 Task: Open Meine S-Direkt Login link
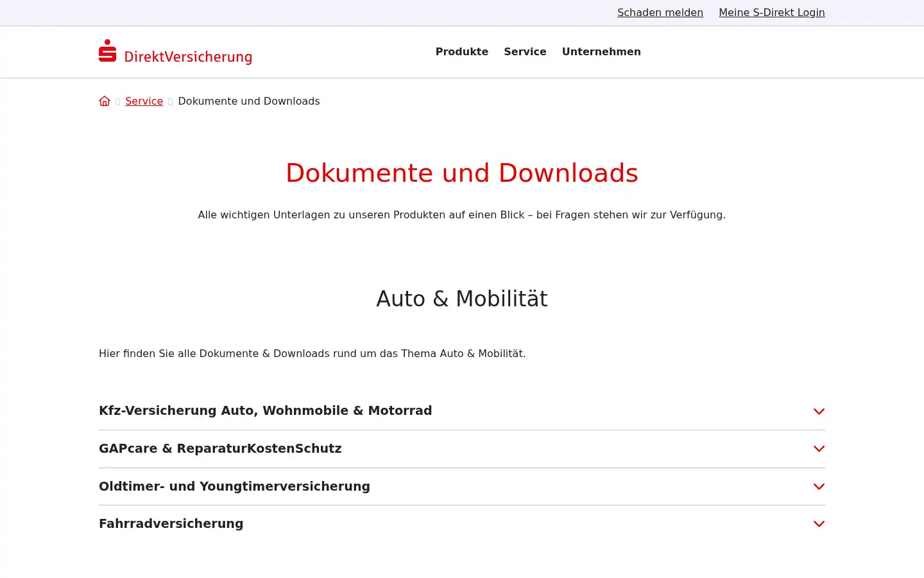point(772,12)
